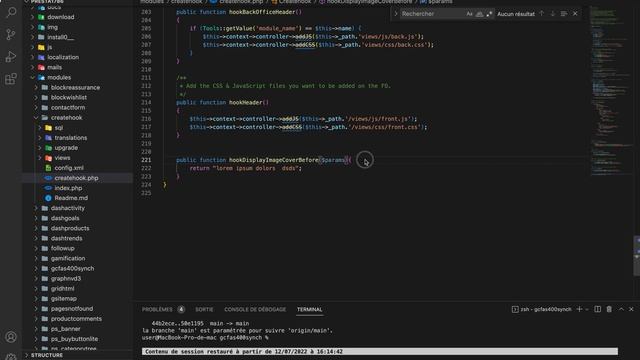Screen dimensions: 640x360
Task: Open config.xml in the explorer
Action: [x=69, y=168]
